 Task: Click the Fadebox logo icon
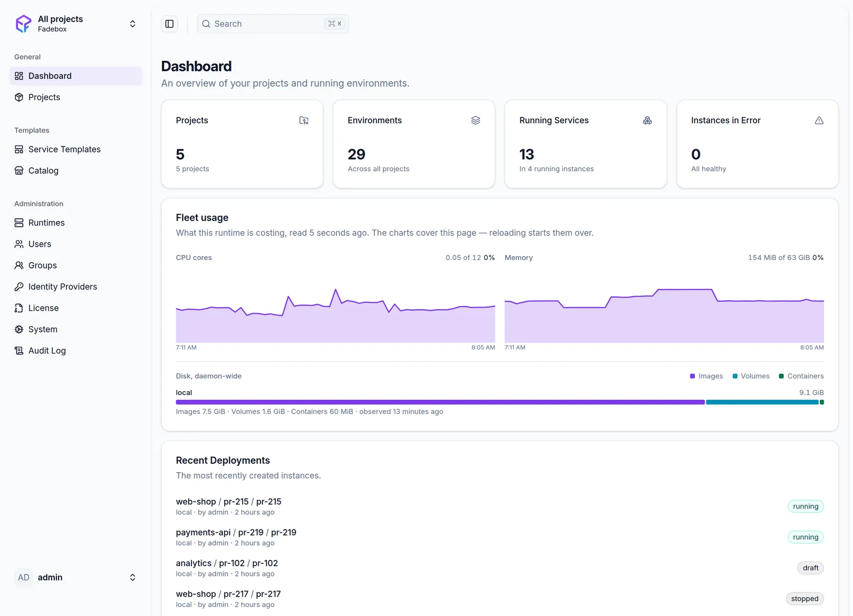tap(23, 24)
